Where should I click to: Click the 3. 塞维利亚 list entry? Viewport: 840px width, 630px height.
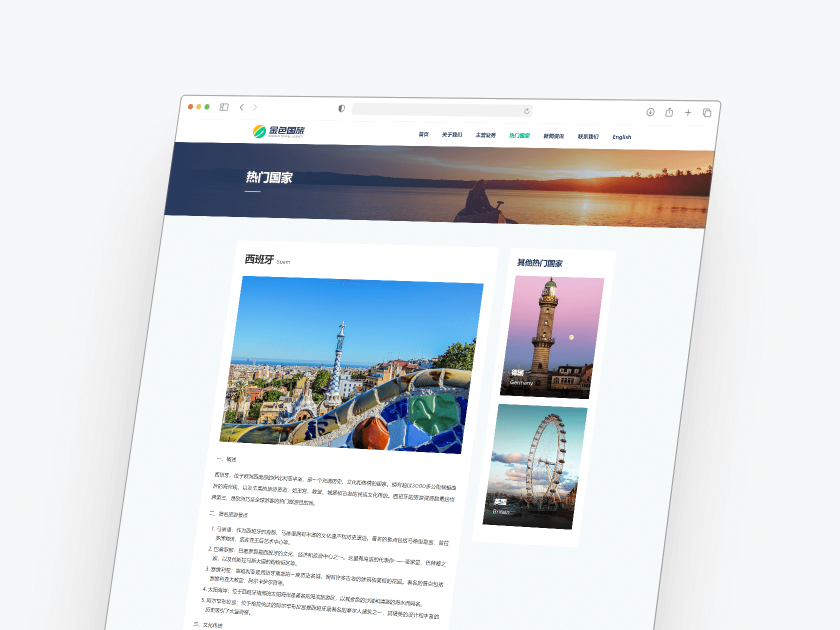pyautogui.click(x=323, y=576)
